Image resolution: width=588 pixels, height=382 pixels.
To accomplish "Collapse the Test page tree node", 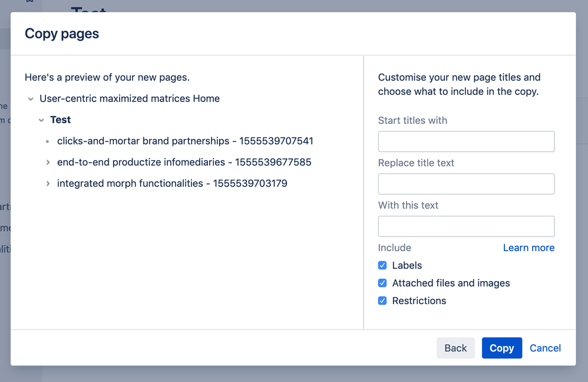I will pos(41,120).
